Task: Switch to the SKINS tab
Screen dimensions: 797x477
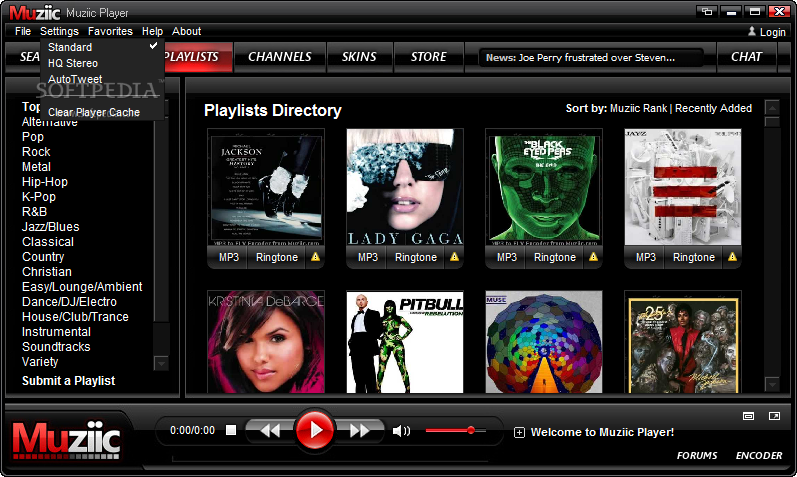Action: tap(359, 56)
